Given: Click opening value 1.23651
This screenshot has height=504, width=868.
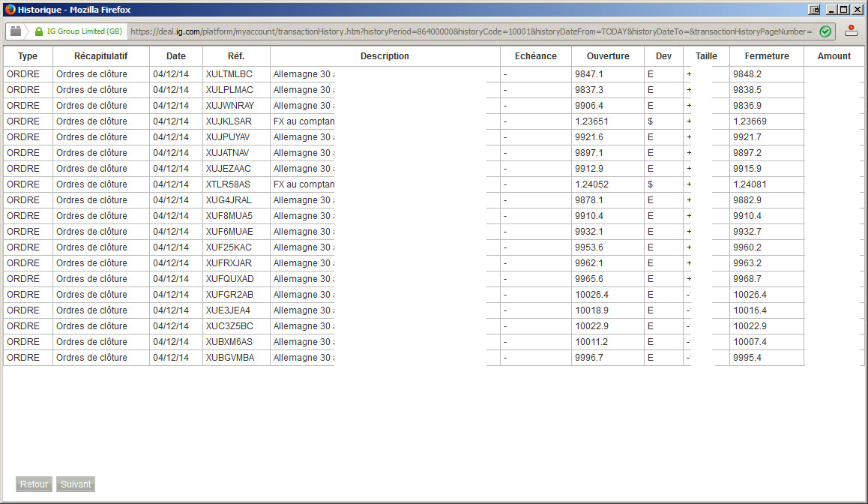Looking at the screenshot, I should tap(591, 121).
